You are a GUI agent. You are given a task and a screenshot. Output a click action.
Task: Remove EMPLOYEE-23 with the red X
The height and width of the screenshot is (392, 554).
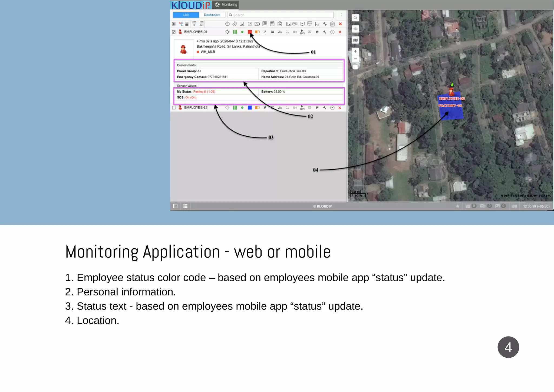pos(340,108)
